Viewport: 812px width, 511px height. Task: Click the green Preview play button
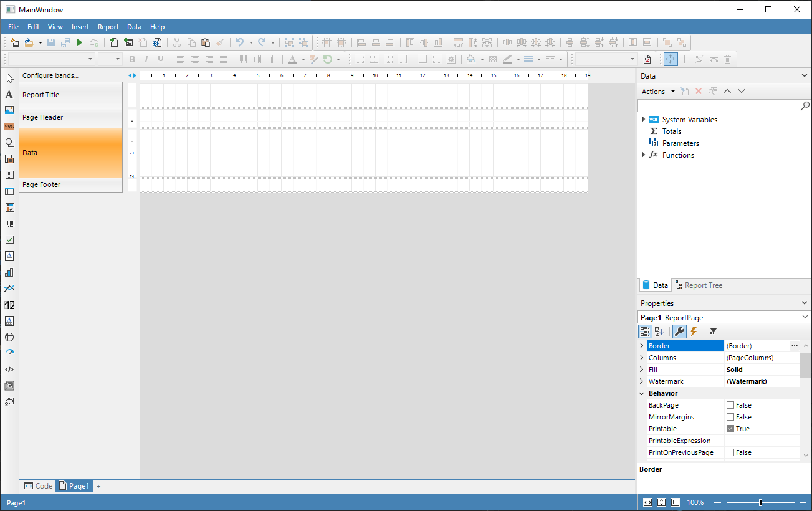[79, 42]
